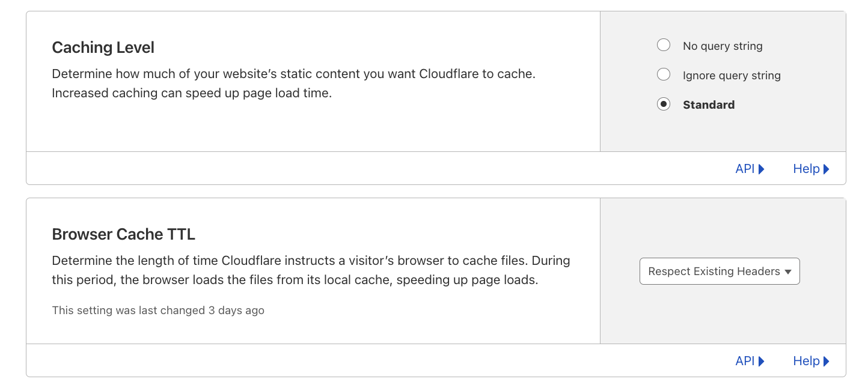Open API documentation for Caching Level
Screen dimensions: 868x388
click(x=745, y=169)
